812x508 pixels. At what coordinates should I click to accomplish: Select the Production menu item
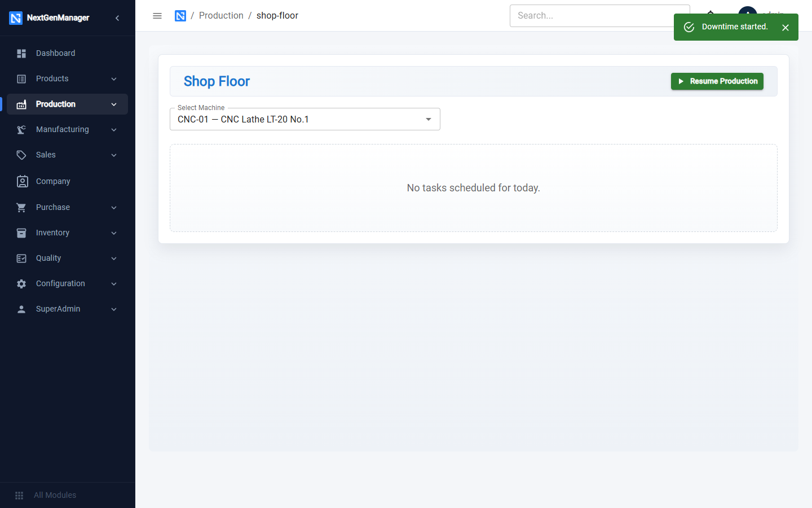[67, 104]
